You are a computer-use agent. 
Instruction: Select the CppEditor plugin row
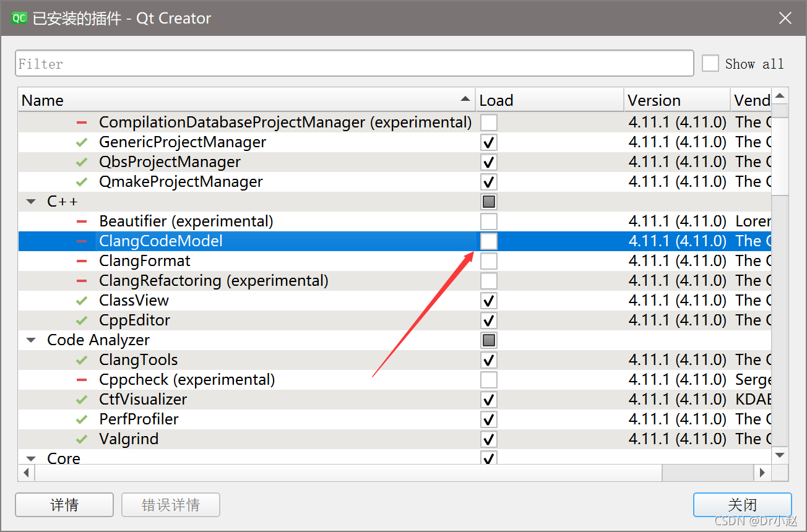[x=395, y=320]
